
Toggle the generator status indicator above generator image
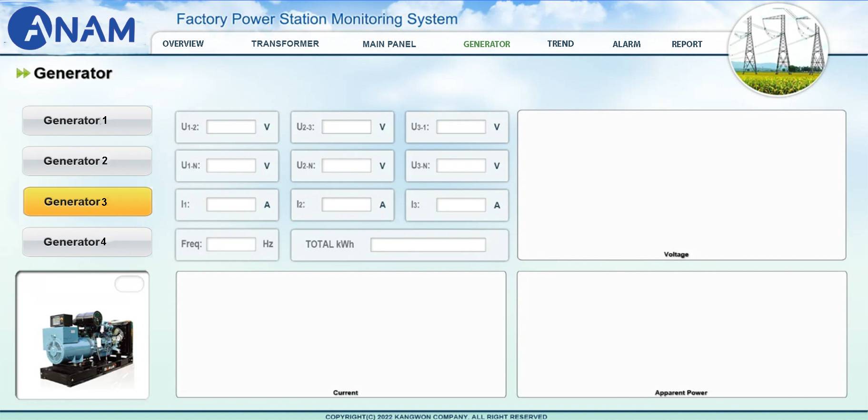[129, 284]
